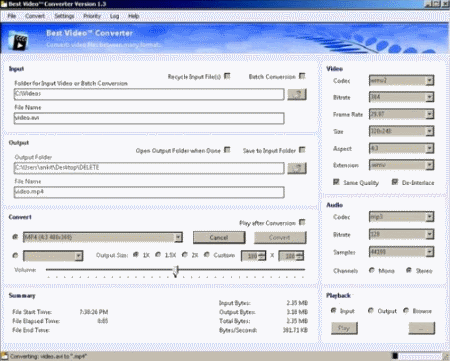The image size is (450, 361).
Task: Expand the Video Bitrate dropdown
Action: coord(429,97)
